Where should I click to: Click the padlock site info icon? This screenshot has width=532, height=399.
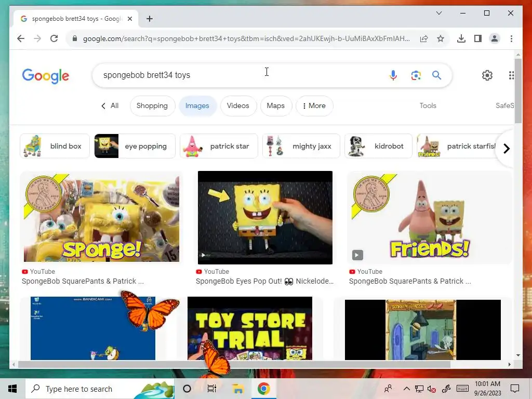(x=75, y=38)
